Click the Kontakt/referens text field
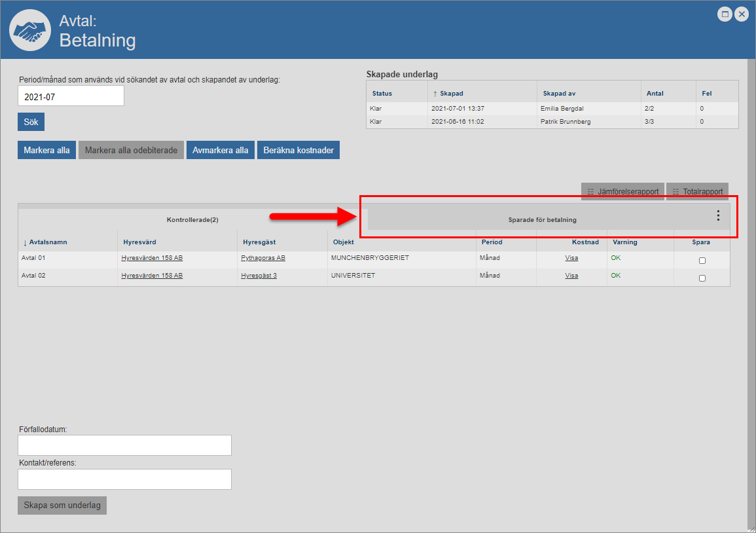 (x=124, y=479)
